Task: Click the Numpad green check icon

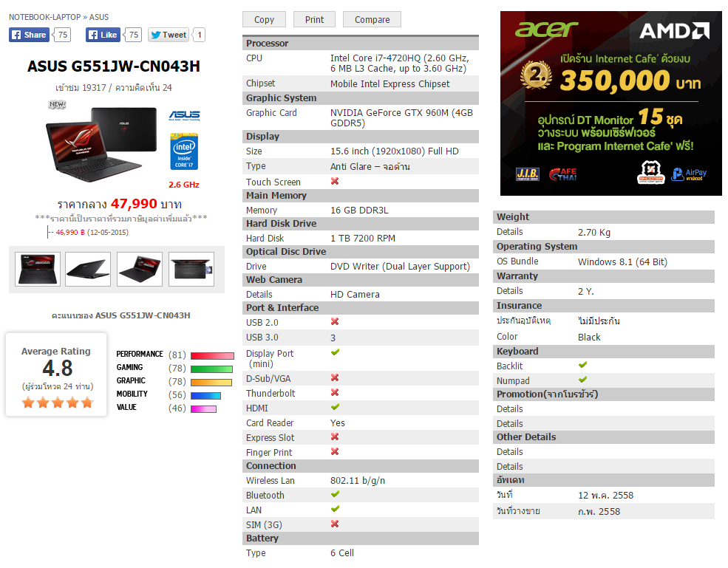Action: 583,380
